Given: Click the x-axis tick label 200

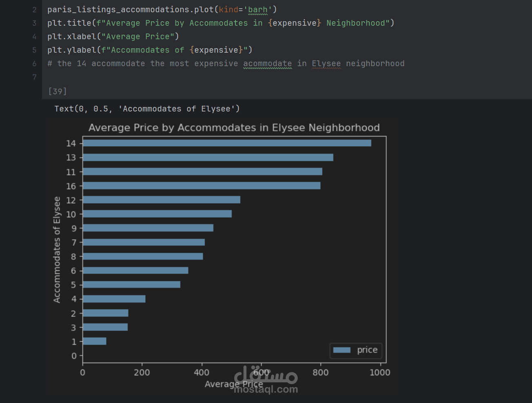Looking at the screenshot, I should coord(142,372).
